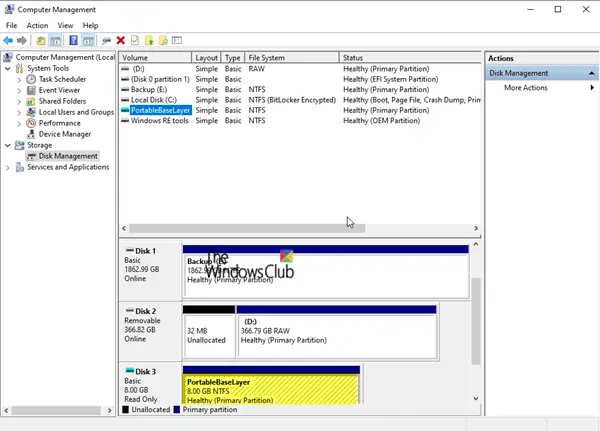Select the Performance node
This screenshot has width=600, height=431.
pyautogui.click(x=59, y=123)
